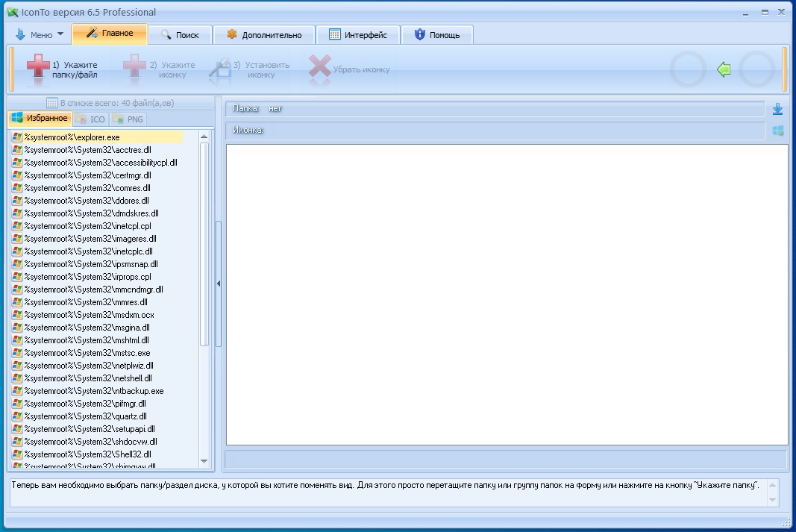
Task: Click the hint text box scroll-down arrow
Action: (x=772, y=500)
